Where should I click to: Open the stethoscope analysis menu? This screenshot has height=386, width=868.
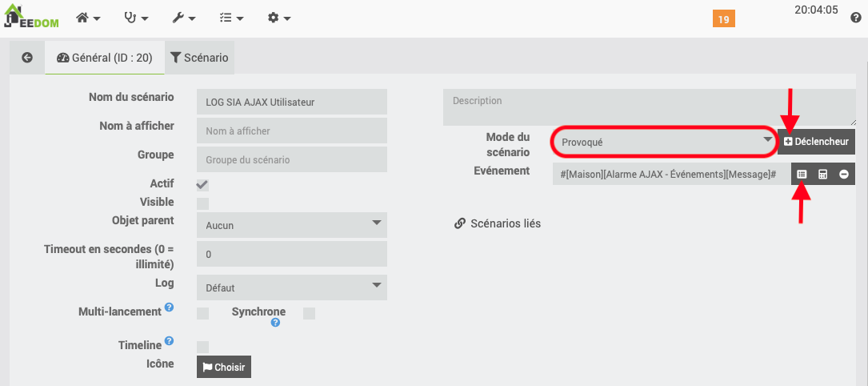point(135,18)
